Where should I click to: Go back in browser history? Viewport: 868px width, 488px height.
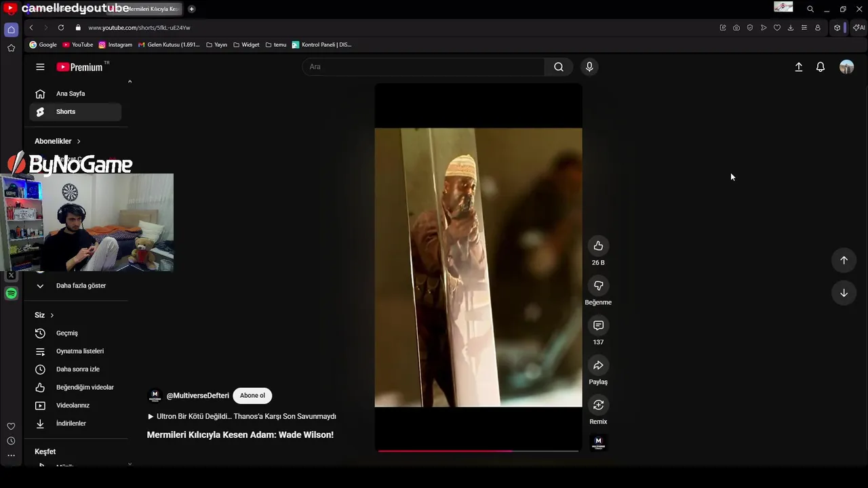click(31, 28)
